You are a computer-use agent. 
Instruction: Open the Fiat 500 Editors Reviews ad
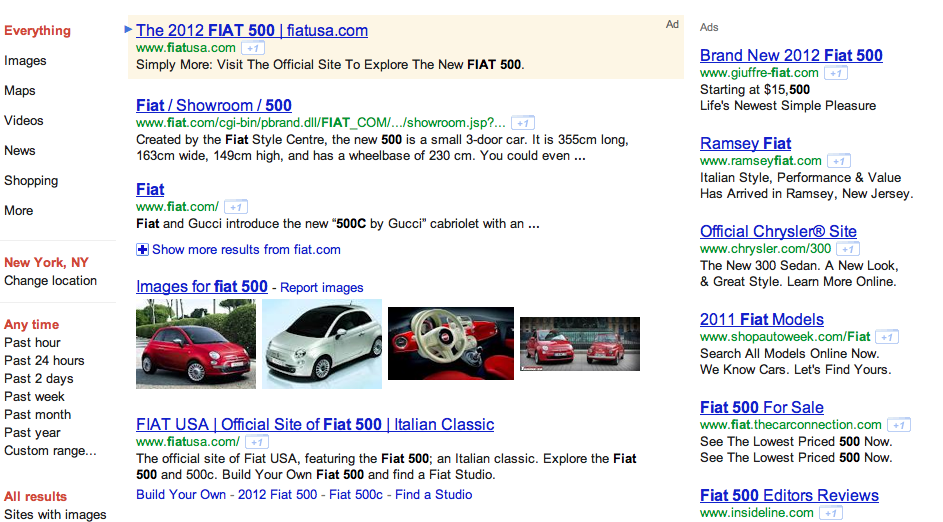pos(790,496)
